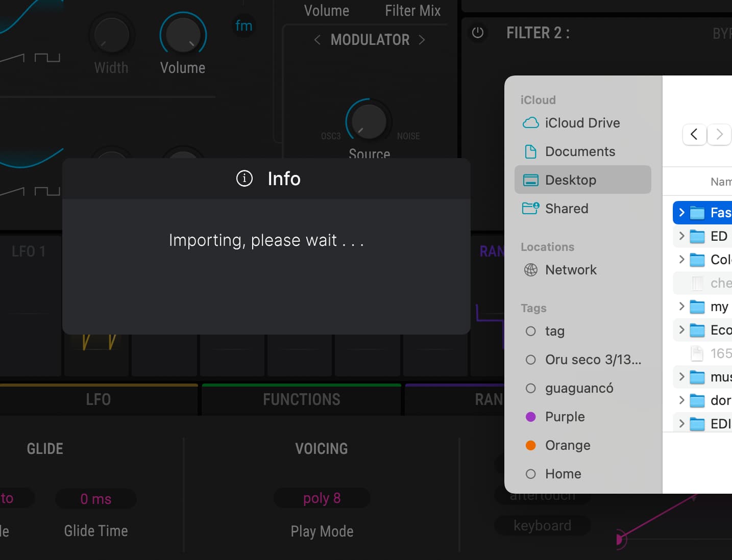Screen dimensions: 732x560
Task: Switch to the FUNCTIONS tab
Action: pyautogui.click(x=301, y=399)
